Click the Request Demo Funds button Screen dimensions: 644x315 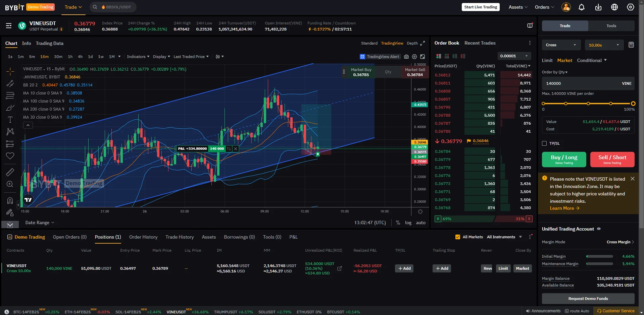[x=588, y=299]
